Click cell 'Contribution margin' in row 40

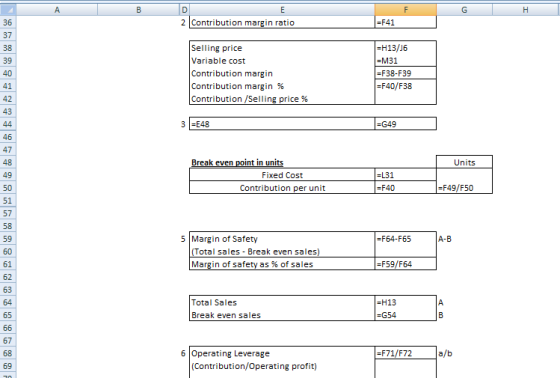click(282, 73)
